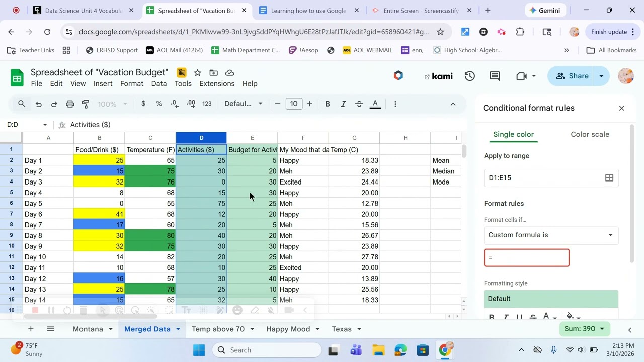Open Merged Data sheet tab menu arrow

pyautogui.click(x=178, y=329)
